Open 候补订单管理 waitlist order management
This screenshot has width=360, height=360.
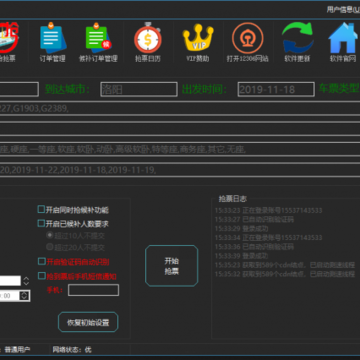98,42
